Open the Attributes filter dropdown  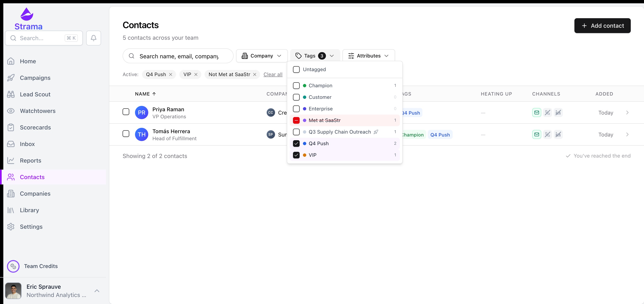(369, 56)
